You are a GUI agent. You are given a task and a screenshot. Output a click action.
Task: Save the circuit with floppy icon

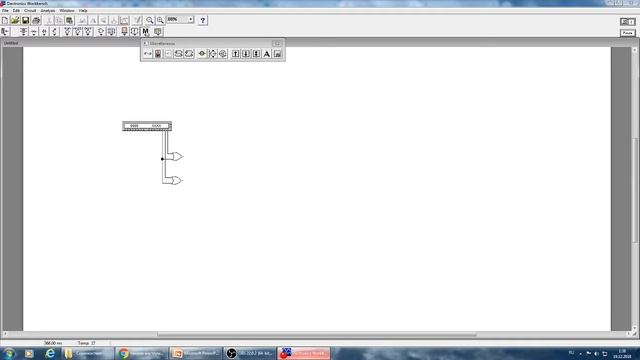pyautogui.click(x=25, y=20)
